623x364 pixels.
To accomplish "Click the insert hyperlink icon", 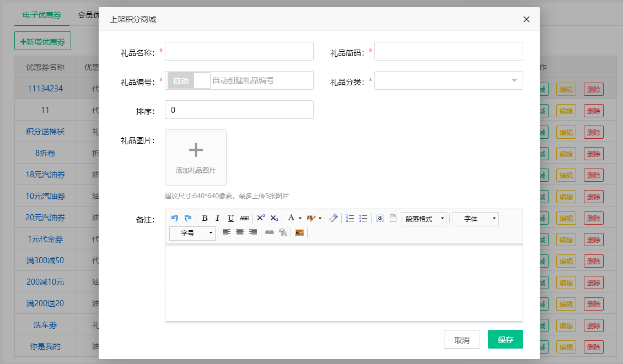I will click(x=270, y=233).
